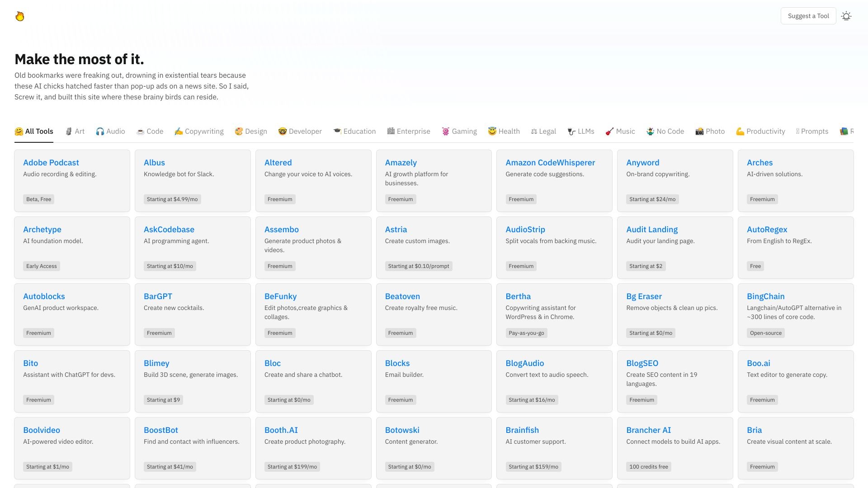This screenshot has width=868, height=488.
Task: Open the Adobe Podcast tool link
Action: coord(51,163)
